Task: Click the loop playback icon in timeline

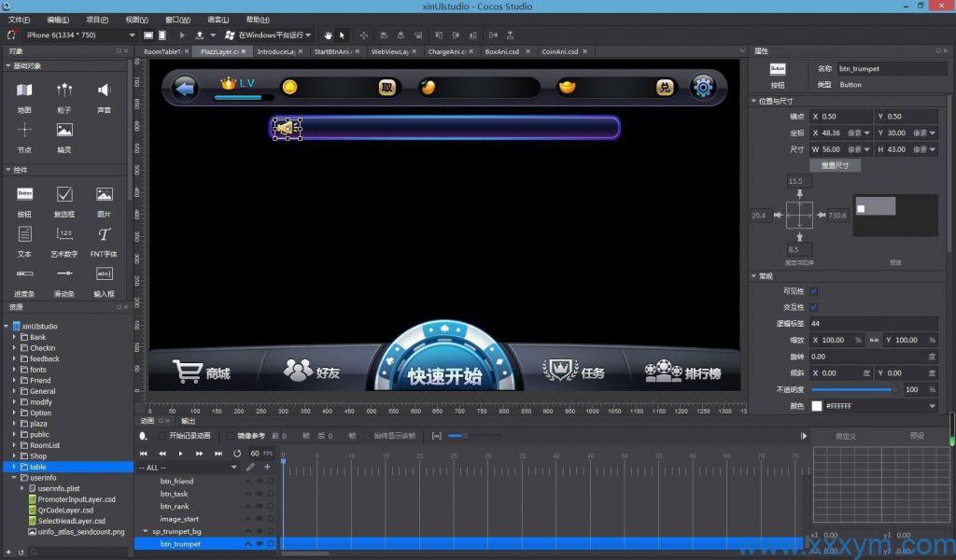Action: tap(237, 454)
